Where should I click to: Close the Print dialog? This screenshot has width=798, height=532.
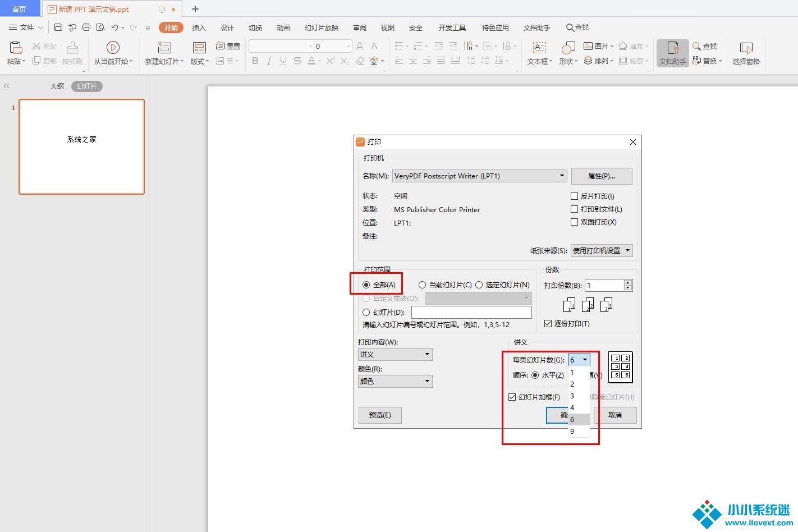pyautogui.click(x=633, y=142)
